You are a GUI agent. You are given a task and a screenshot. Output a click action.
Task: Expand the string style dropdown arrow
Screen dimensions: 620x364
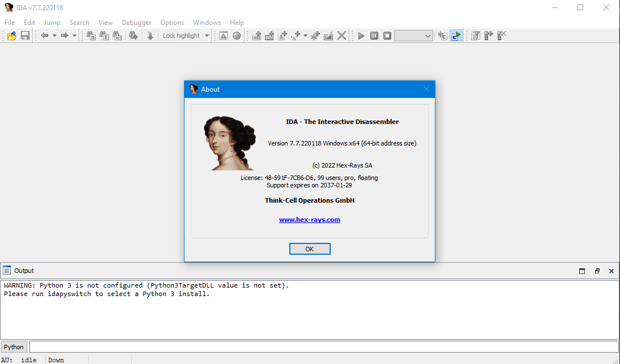[x=305, y=36]
